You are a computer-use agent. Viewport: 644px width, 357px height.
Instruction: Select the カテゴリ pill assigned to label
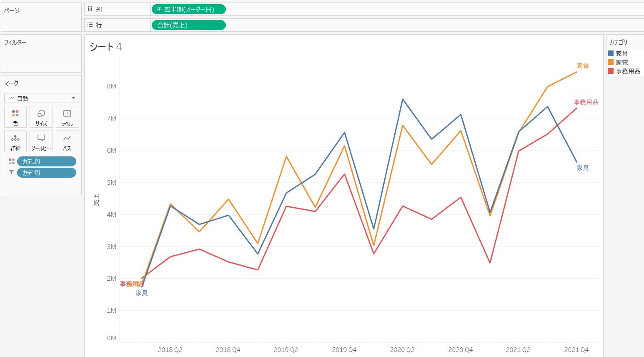pos(47,173)
